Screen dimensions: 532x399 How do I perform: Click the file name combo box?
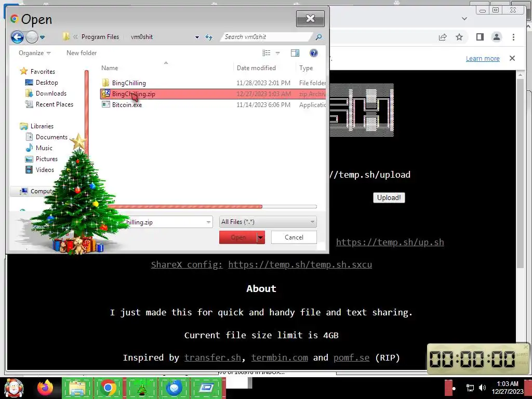(x=162, y=222)
